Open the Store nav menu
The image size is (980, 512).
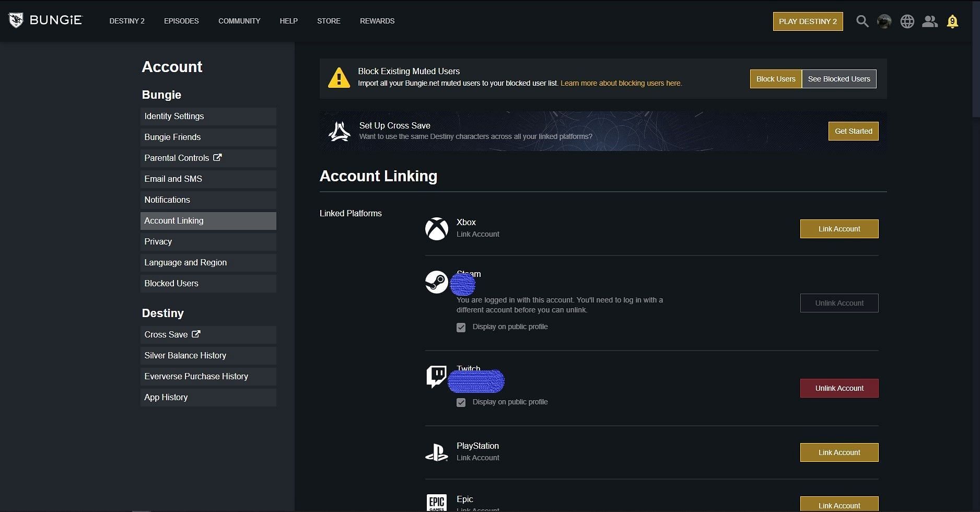[329, 21]
